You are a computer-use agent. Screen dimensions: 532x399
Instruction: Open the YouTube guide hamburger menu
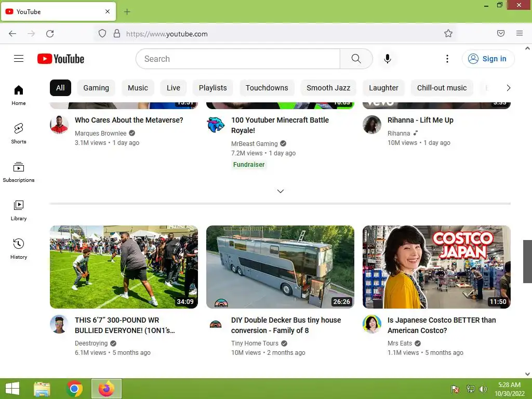click(x=19, y=59)
